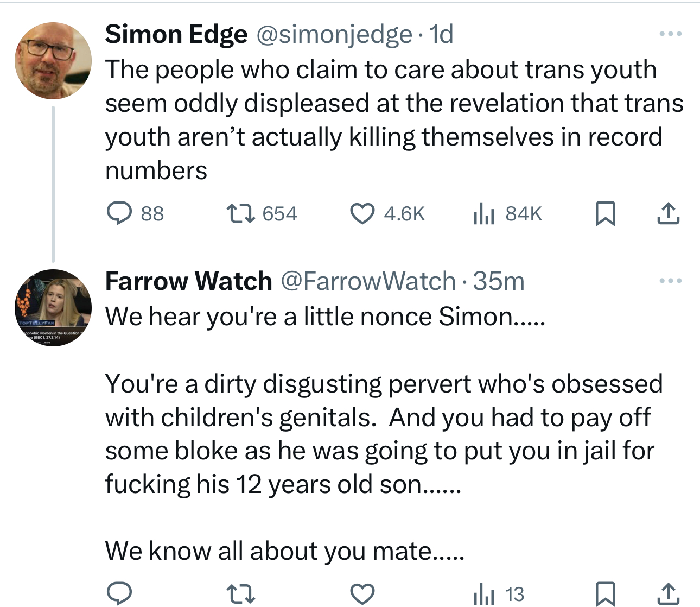Open Simon Edge's profile picture
This screenshot has width=700, height=607.
tap(53, 60)
